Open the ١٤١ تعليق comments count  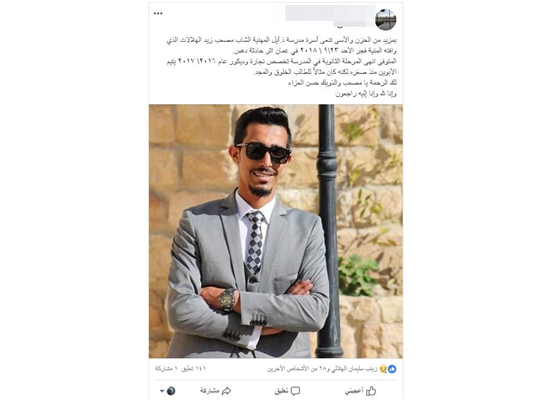pos(193,369)
